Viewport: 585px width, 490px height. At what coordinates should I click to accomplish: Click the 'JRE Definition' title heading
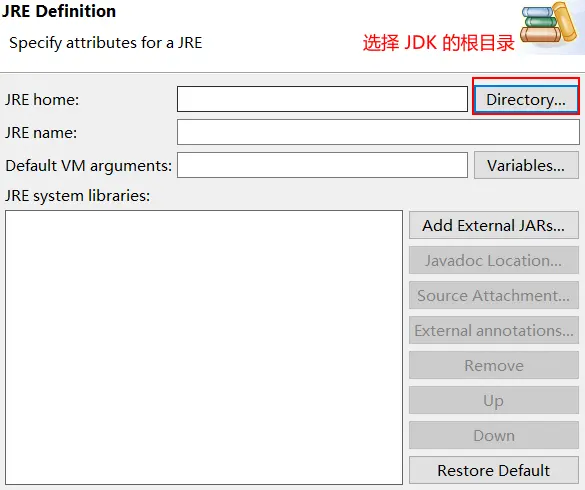click(59, 11)
